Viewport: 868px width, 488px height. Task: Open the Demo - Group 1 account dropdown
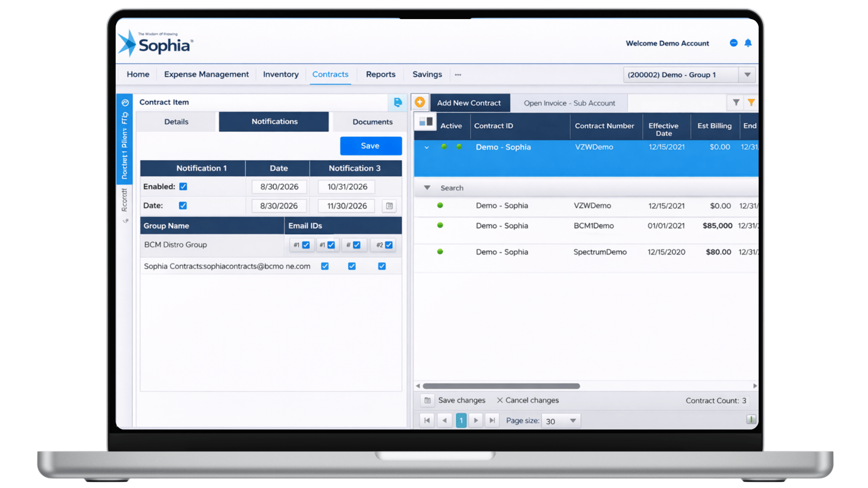point(747,75)
